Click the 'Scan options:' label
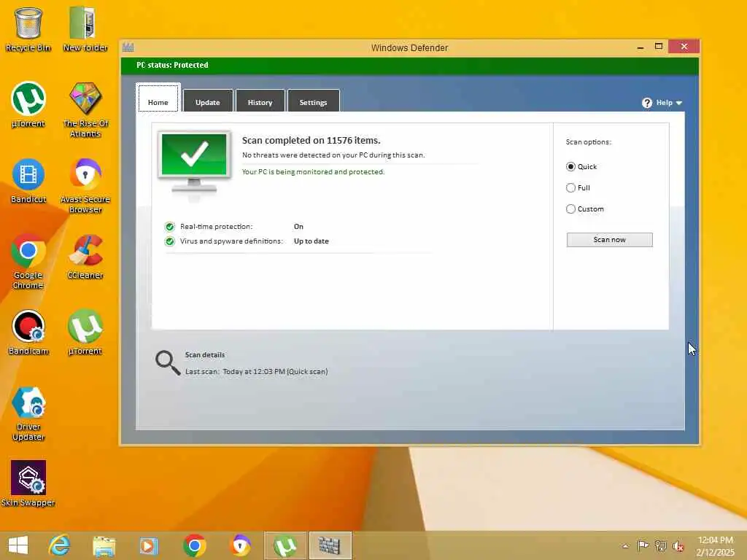This screenshot has height=560, width=747. [x=589, y=142]
